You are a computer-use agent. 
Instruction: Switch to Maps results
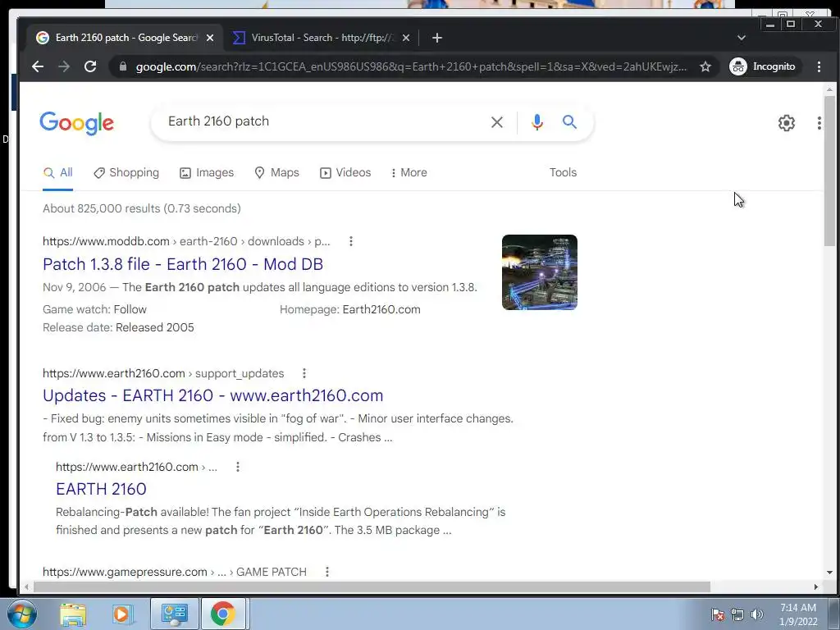[277, 173]
